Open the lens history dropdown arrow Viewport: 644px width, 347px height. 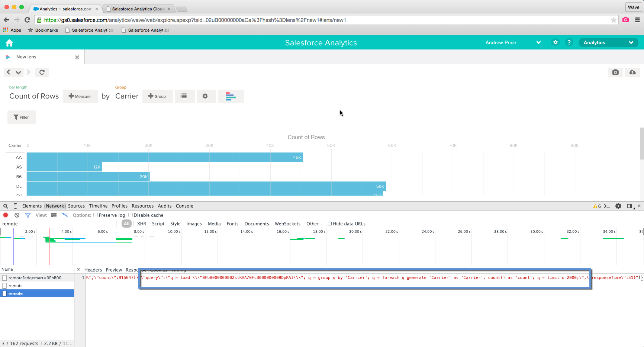pos(18,72)
